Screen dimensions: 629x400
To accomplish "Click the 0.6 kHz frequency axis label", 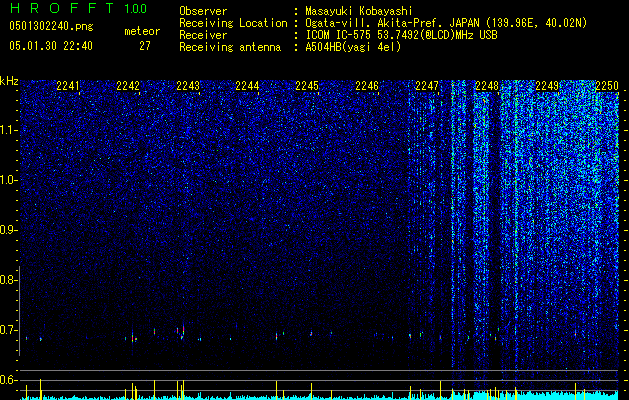I will click(7, 380).
